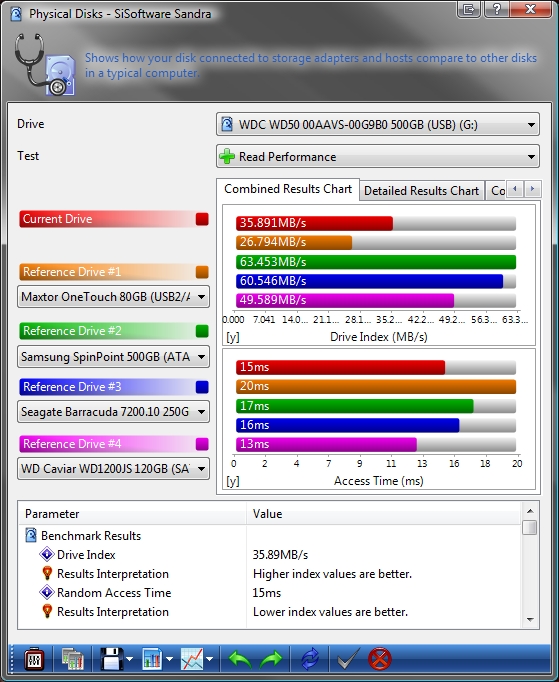Click 'Lower index values are better.' text
Screen dimensions: 559x682
pyautogui.click(x=330, y=612)
